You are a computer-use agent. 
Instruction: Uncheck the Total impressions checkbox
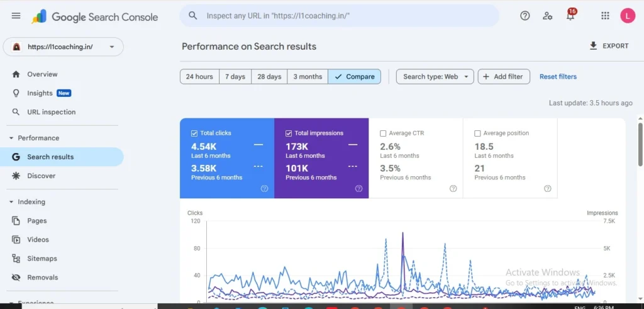pos(288,133)
